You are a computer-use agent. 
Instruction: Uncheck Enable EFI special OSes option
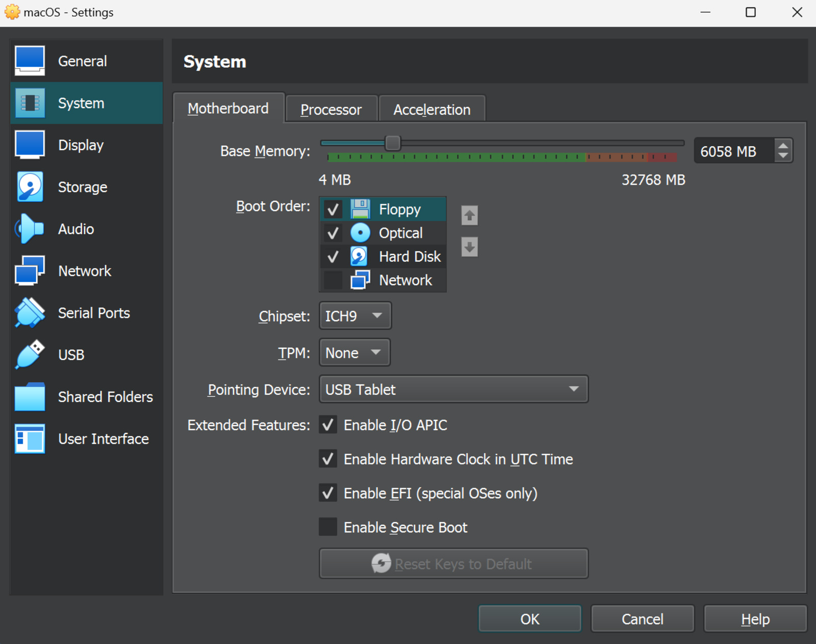tap(328, 493)
